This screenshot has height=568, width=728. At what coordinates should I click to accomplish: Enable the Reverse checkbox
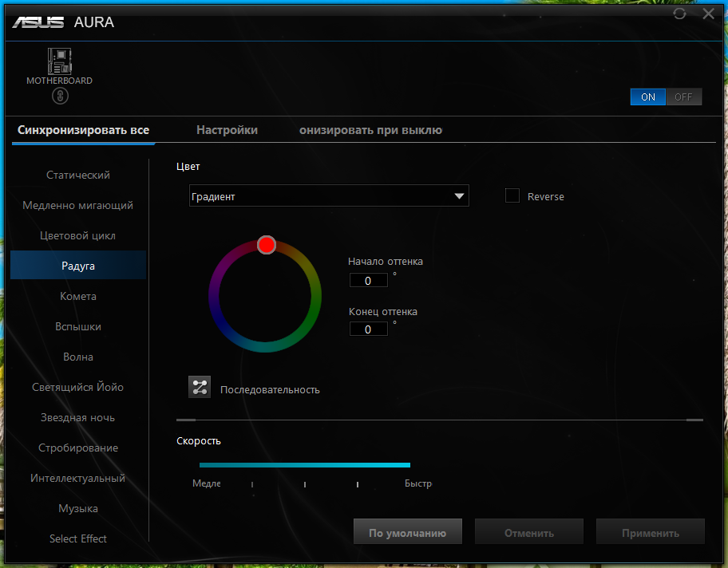[x=512, y=195]
